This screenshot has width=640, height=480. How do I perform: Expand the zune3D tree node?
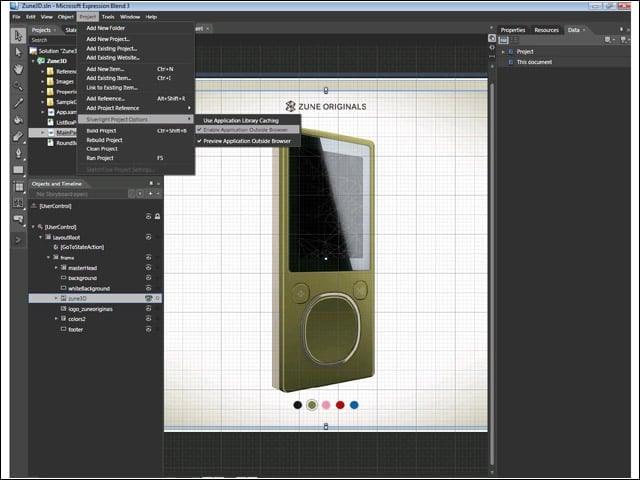coord(56,298)
